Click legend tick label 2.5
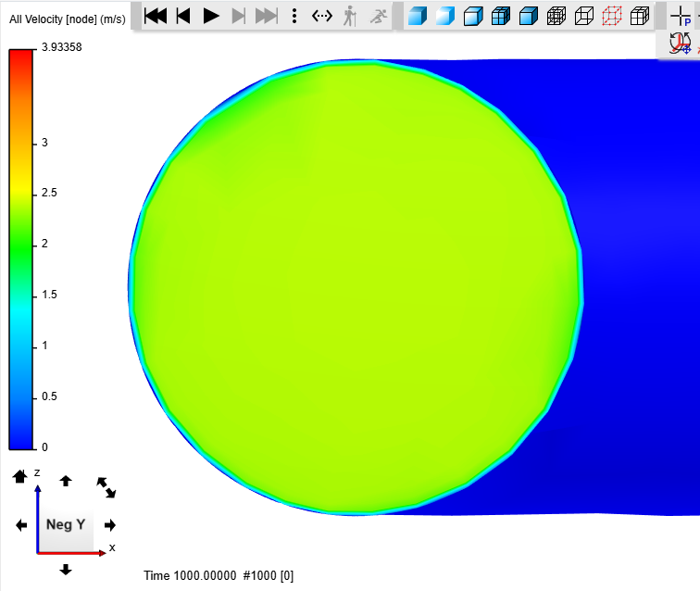 (49, 193)
